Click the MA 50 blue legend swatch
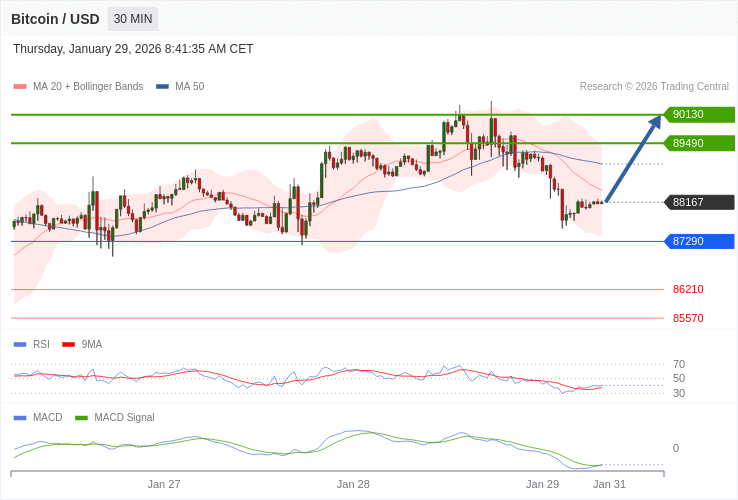Screen dimensions: 738x500 point(162,87)
